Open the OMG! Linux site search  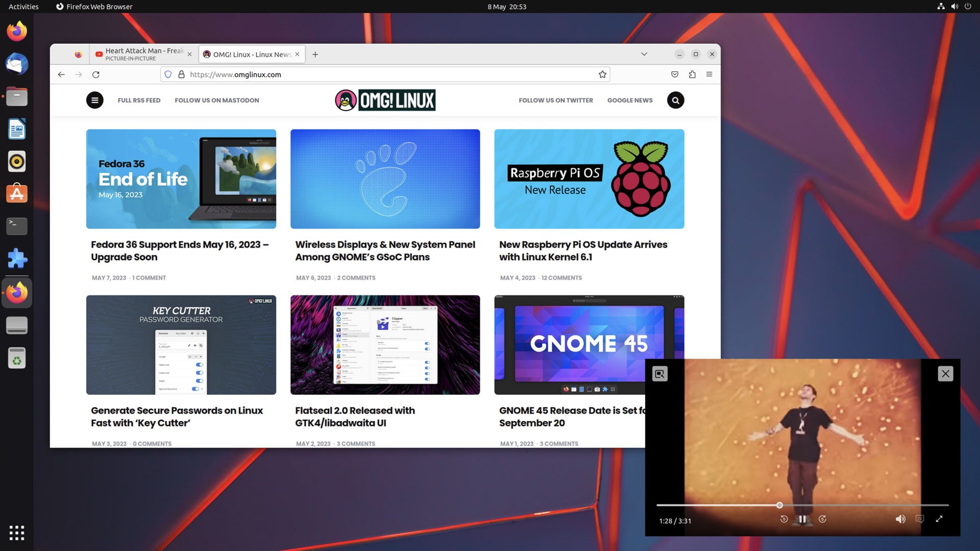pos(675,100)
